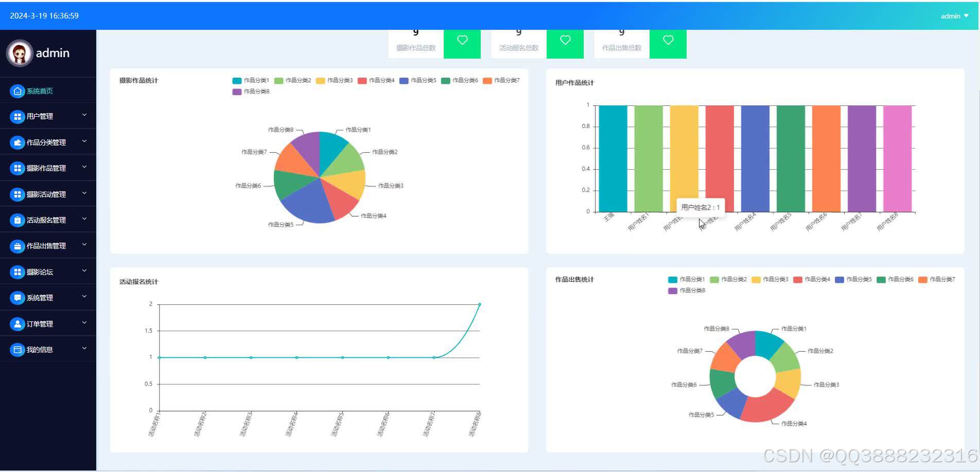Toggle 作品分类7 legend in 作品出售统计
This screenshot has width=980, height=472.
(937, 280)
